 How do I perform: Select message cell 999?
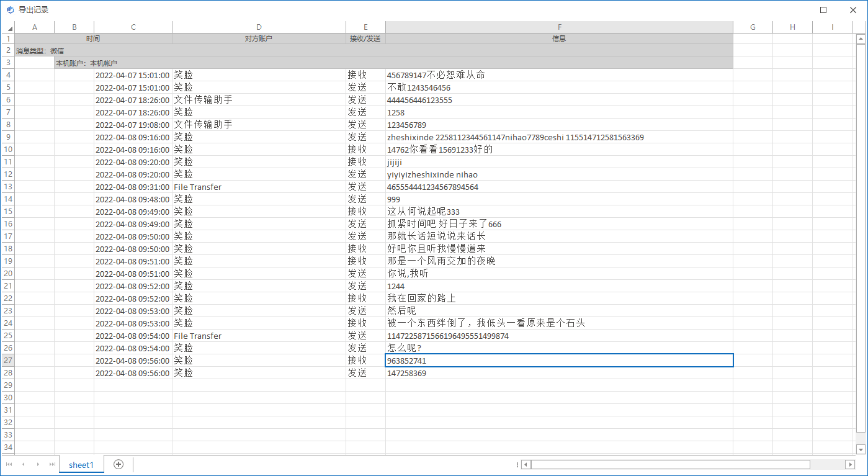[x=560, y=199]
